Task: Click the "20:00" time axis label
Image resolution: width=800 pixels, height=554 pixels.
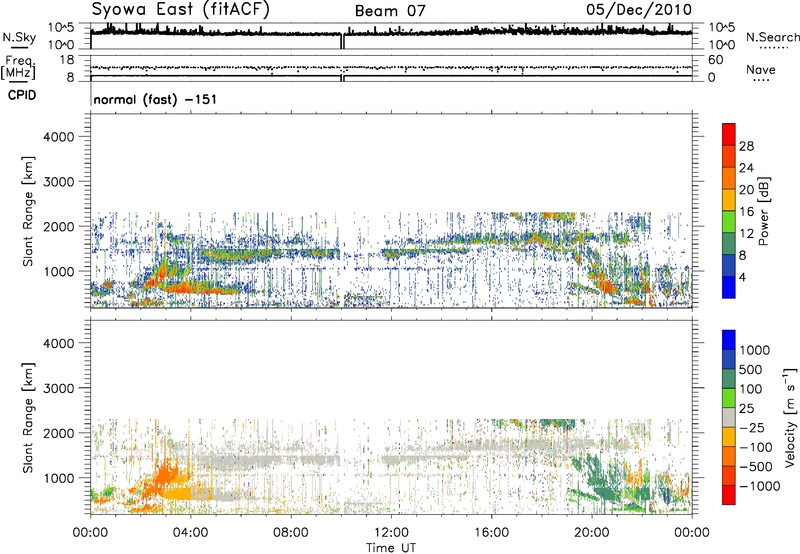Action: [592, 533]
